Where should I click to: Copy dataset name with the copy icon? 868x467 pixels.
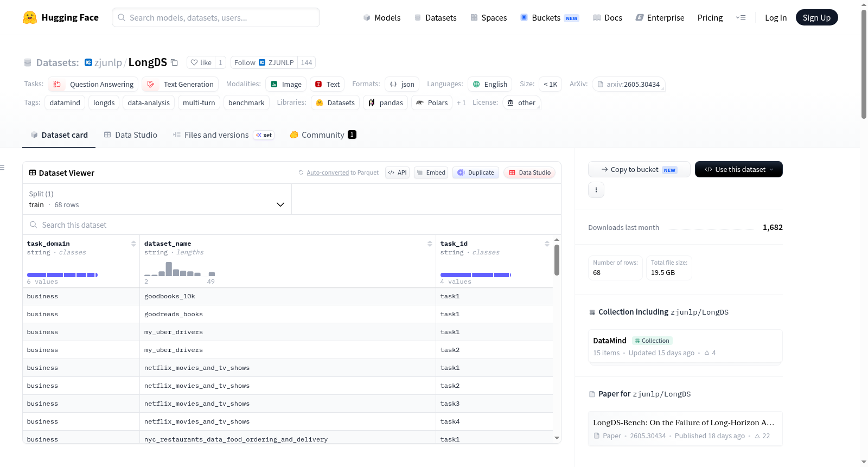click(x=174, y=62)
